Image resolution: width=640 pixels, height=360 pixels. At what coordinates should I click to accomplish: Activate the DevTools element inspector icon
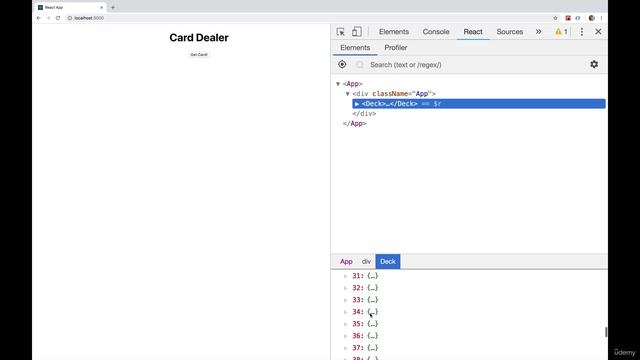click(340, 32)
